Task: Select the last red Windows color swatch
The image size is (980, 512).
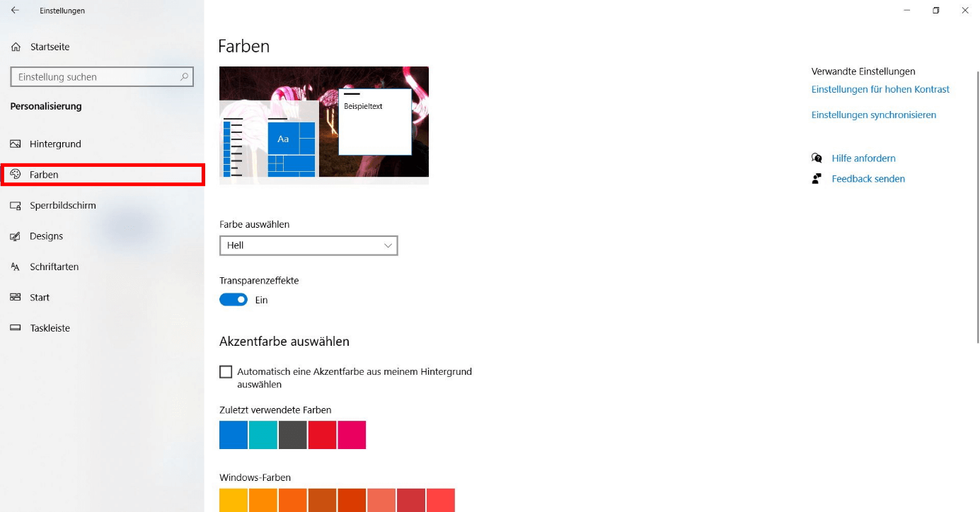Action: click(x=441, y=500)
